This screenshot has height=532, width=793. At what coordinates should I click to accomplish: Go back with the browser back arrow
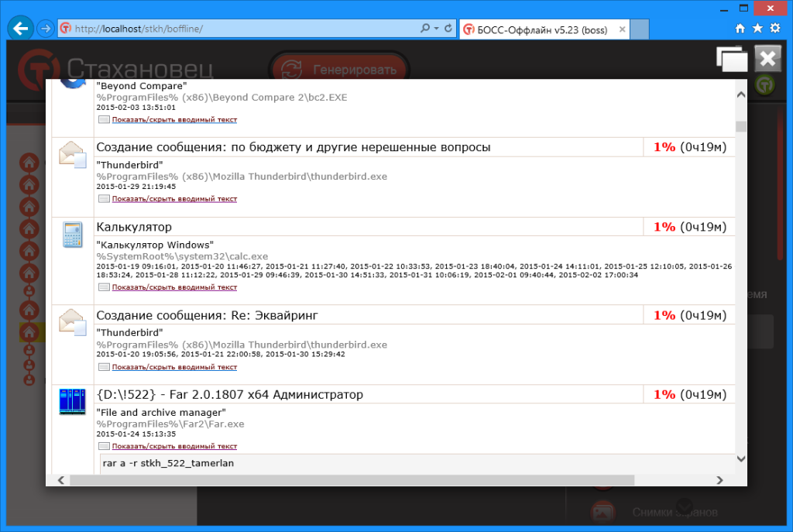pos(20,29)
